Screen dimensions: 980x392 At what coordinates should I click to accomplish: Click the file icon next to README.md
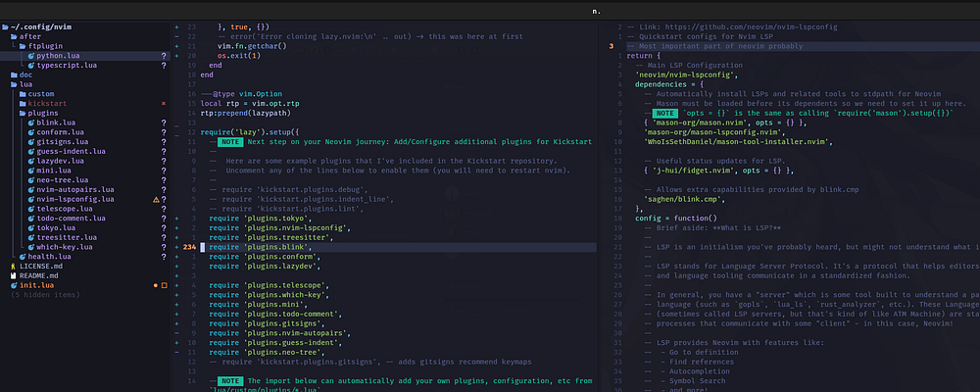12,275
